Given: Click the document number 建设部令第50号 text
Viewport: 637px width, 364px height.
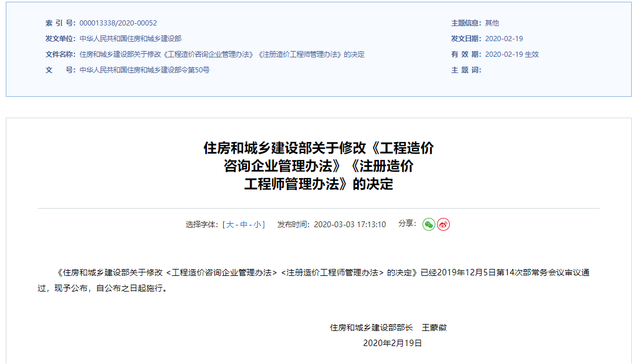Looking at the screenshot, I should pyautogui.click(x=144, y=70).
